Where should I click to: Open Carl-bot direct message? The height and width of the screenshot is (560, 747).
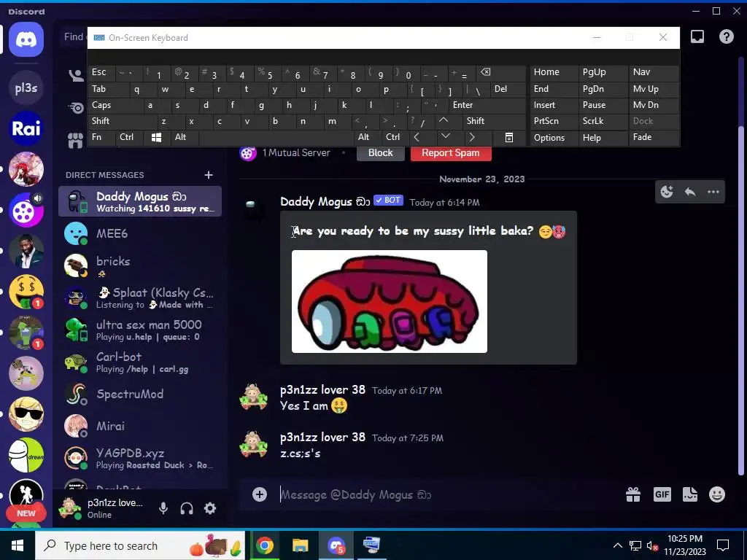[x=140, y=362]
